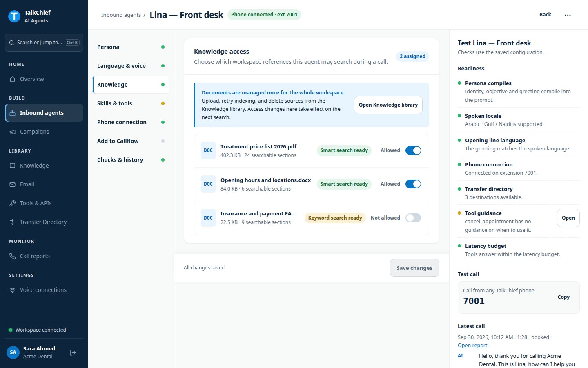Open the Persona section
Screen dimensions: 588x368
[131, 47]
